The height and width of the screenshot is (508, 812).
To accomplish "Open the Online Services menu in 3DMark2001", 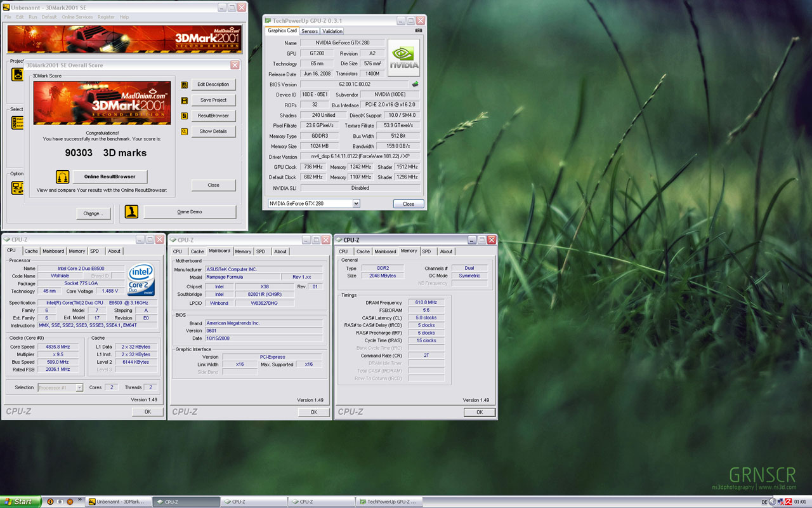I will (76, 17).
